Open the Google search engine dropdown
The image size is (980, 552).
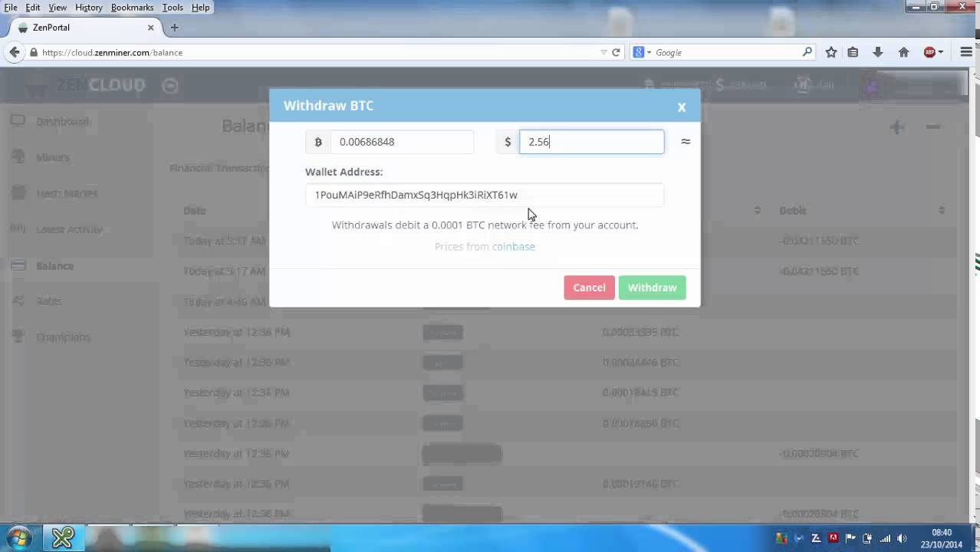pos(642,52)
